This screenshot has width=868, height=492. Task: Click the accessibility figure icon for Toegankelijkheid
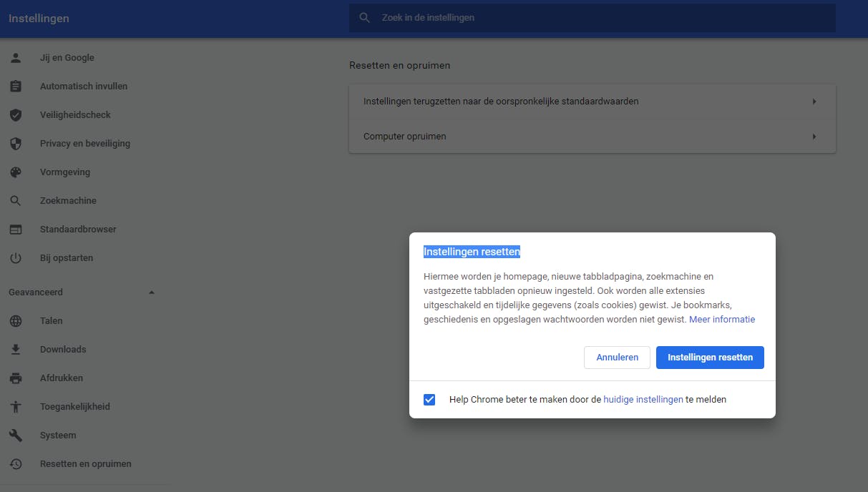point(16,407)
